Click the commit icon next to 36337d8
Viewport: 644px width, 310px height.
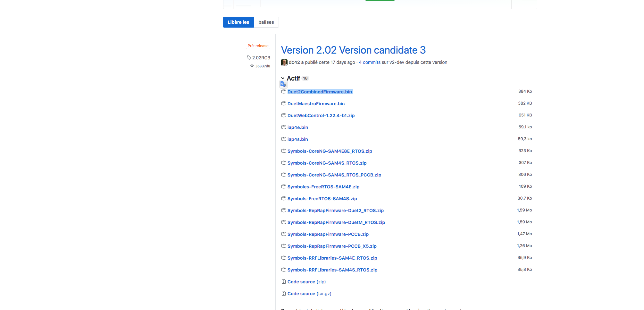click(x=252, y=66)
